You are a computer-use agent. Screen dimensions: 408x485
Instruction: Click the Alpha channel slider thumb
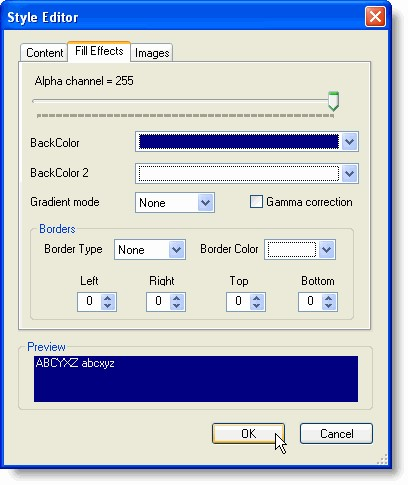click(333, 101)
